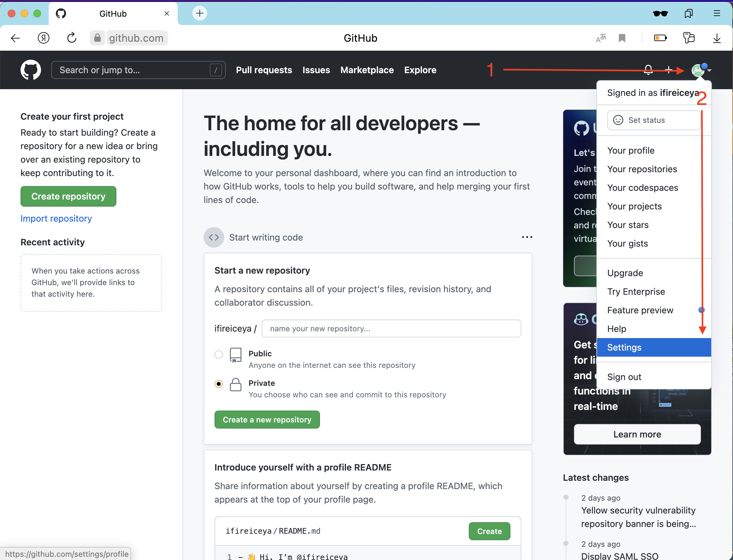Open three-dots menu beside Start writing code
Screen dimensions: 733x560
tap(527, 237)
